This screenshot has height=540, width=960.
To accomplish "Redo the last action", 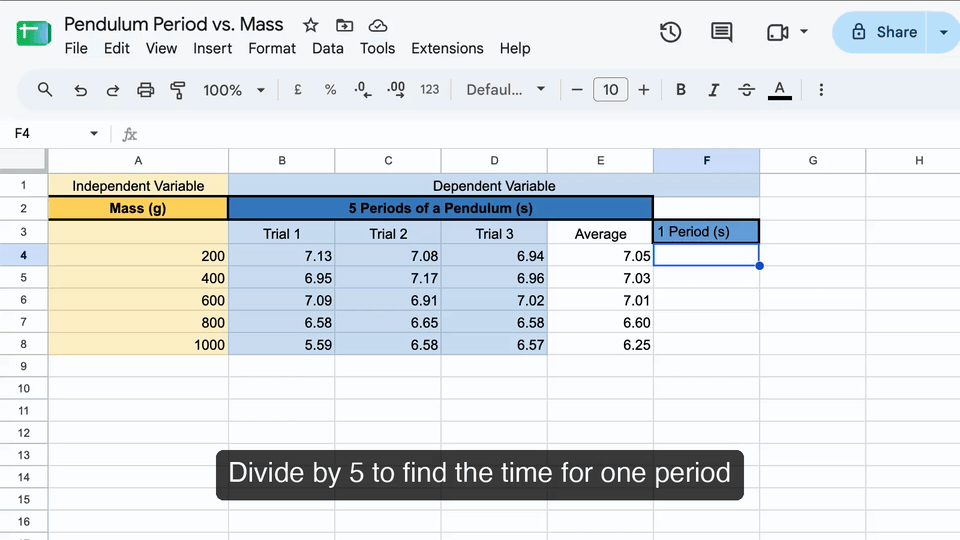I will tap(113, 91).
